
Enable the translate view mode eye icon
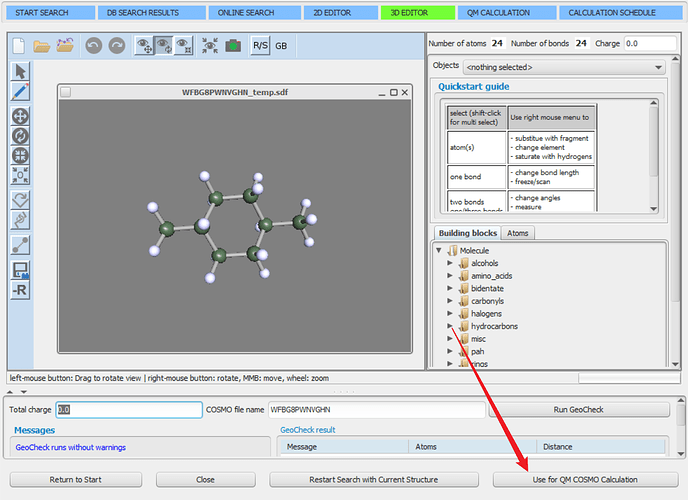click(144, 46)
